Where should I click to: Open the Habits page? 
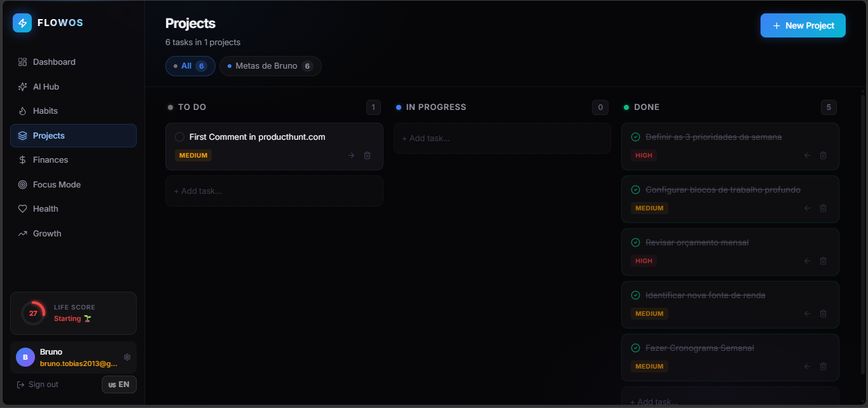(x=73, y=111)
